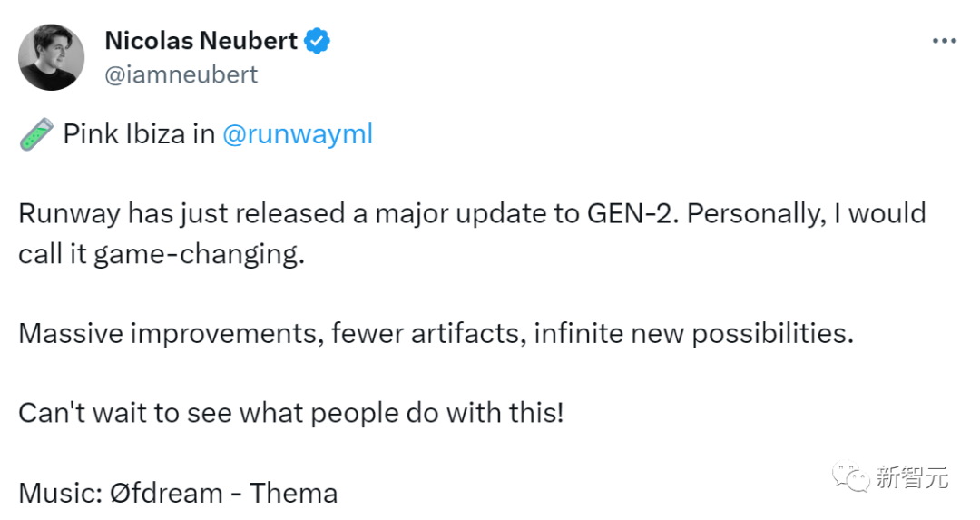Click the "Music:" label
Viewport: 980px width, 520px height.
(58, 493)
